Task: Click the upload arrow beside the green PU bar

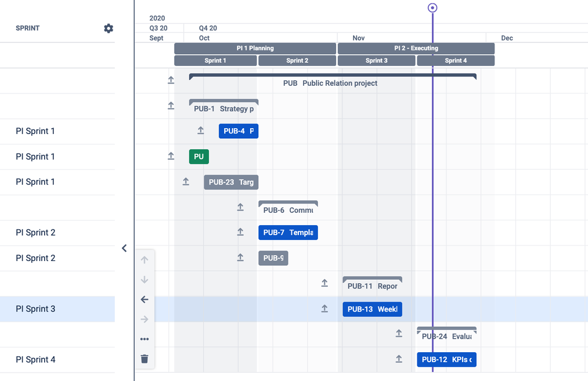Action: point(171,156)
